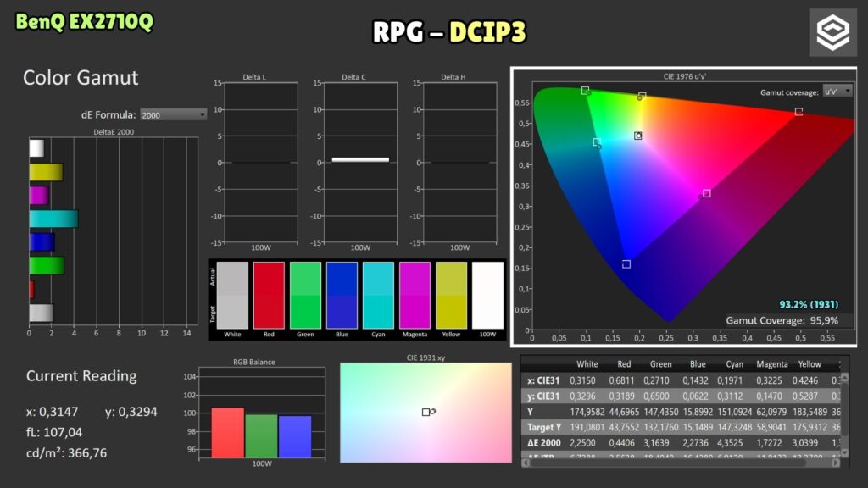Click the 'x: CIE31' row label
The height and width of the screenshot is (488, 868).
[543, 380]
